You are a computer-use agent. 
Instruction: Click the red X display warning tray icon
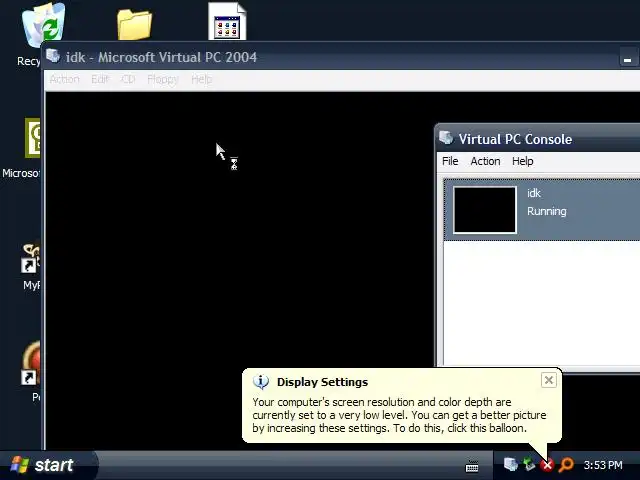tap(547, 465)
